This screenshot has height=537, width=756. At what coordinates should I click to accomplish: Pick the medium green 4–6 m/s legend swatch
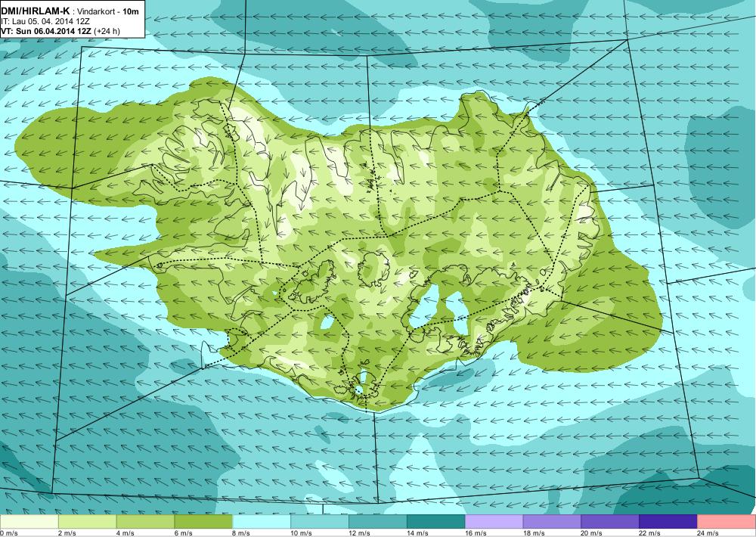pyautogui.click(x=146, y=522)
